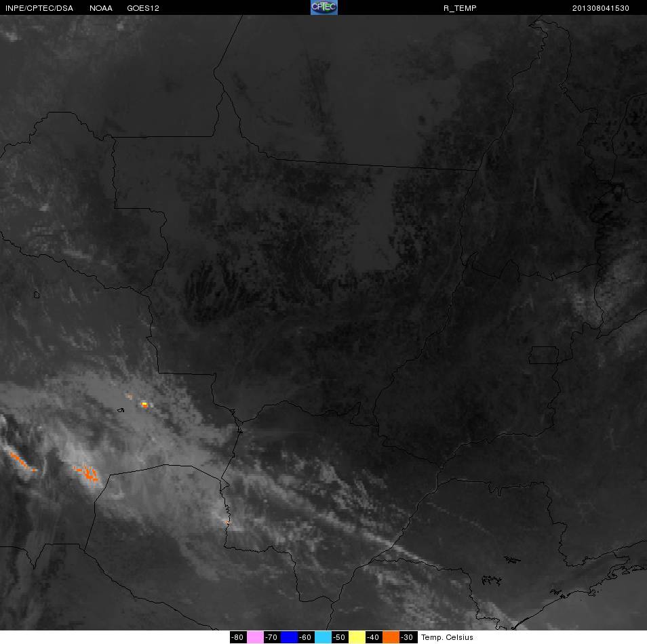Click the -70 legend value label
The height and width of the screenshot is (644, 647).
(x=271, y=637)
